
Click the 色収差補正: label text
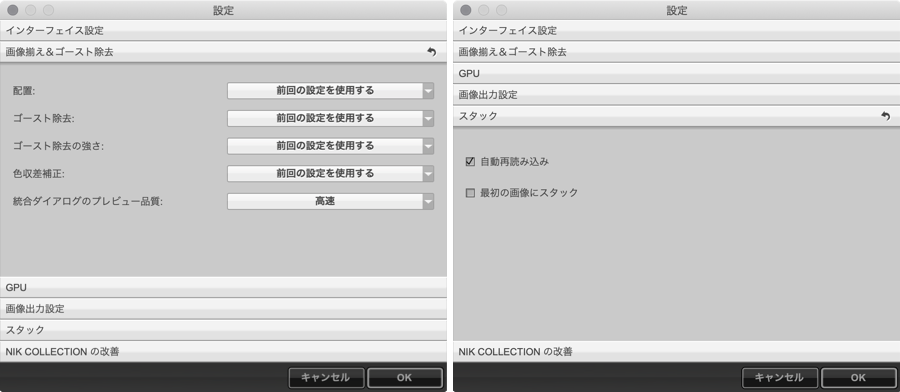(40, 173)
